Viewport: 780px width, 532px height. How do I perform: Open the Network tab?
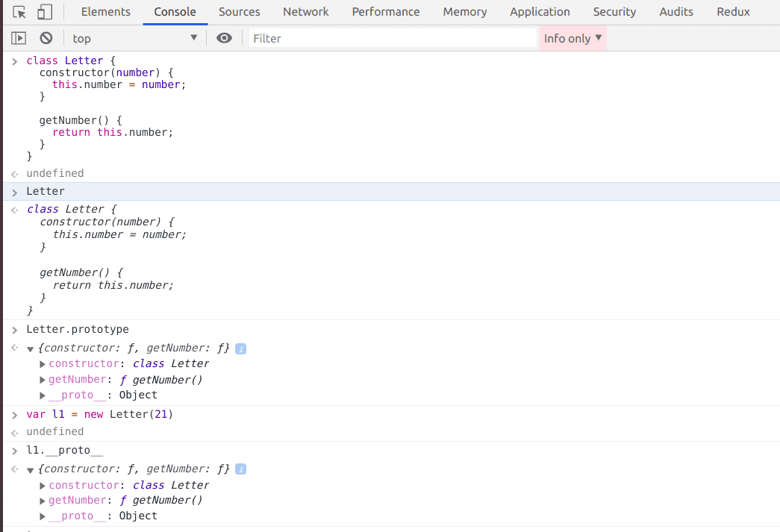305,12
